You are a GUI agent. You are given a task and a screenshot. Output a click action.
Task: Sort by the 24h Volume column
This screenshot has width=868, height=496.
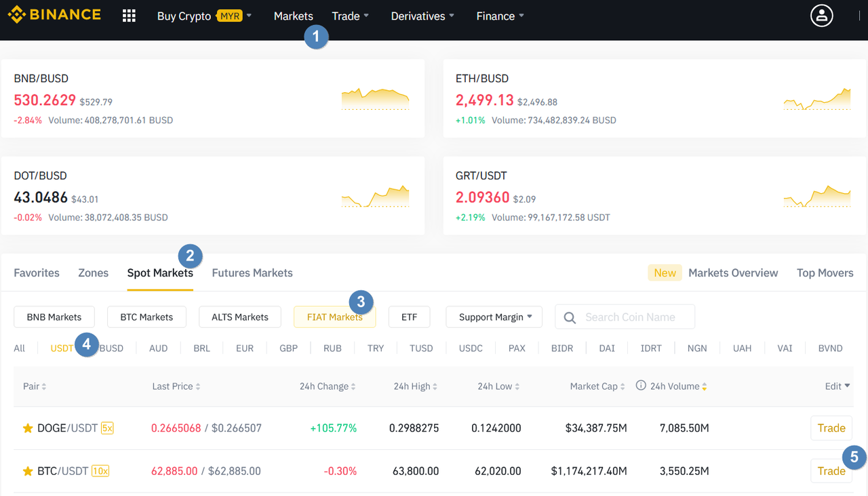[679, 386]
